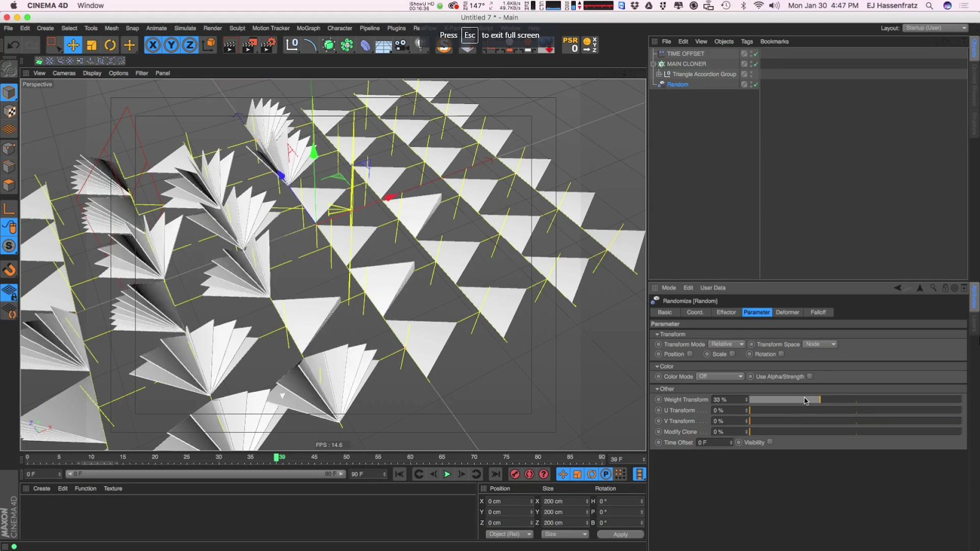Open the Layout Startup (User) dropdown
Screen dimensions: 980x551
pos(935,28)
